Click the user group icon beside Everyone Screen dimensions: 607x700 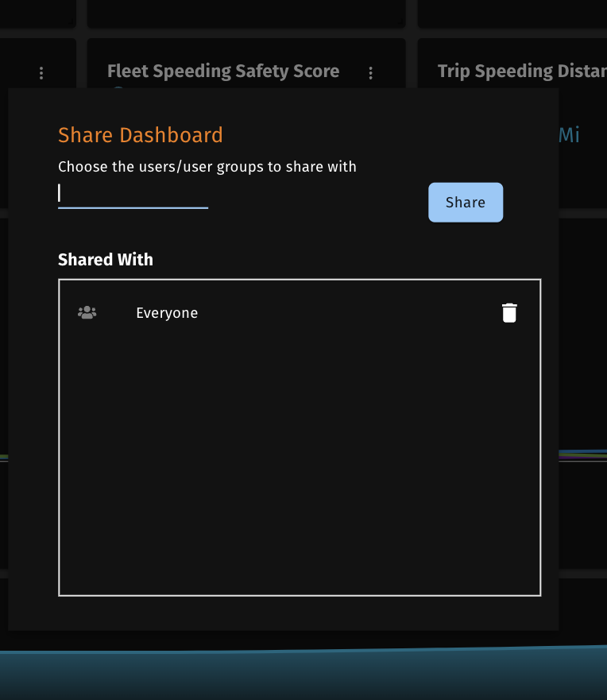click(87, 313)
